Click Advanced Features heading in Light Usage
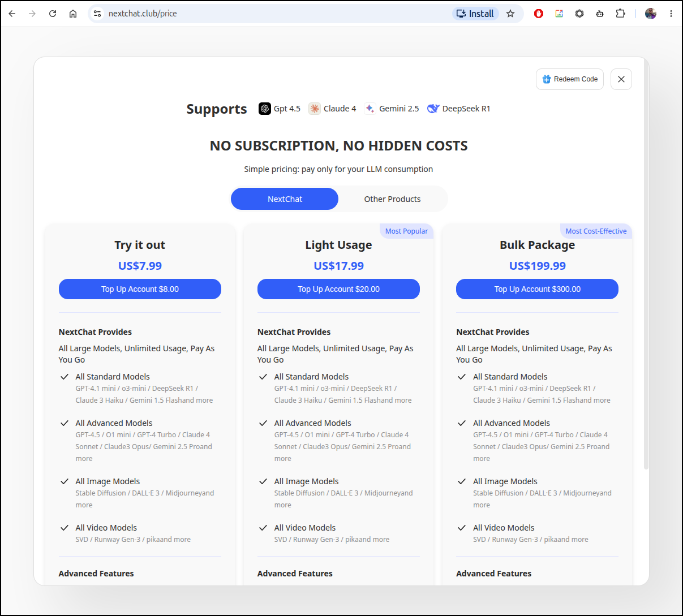Image resolution: width=683 pixels, height=616 pixels. (295, 574)
